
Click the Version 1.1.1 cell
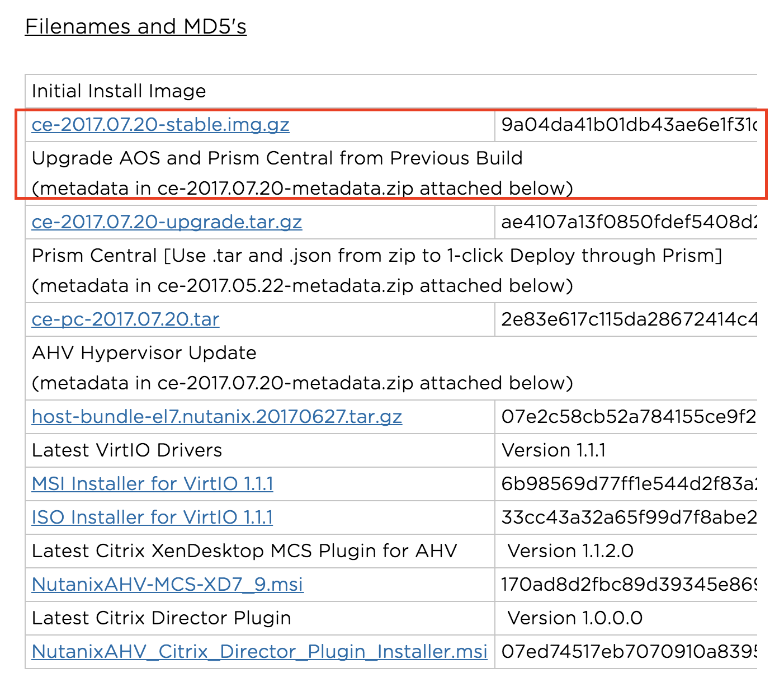coord(554,450)
